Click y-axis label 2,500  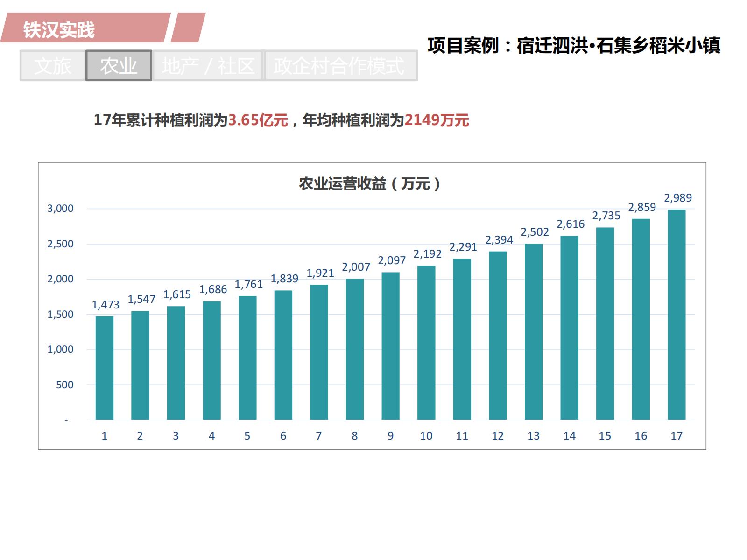pos(60,244)
